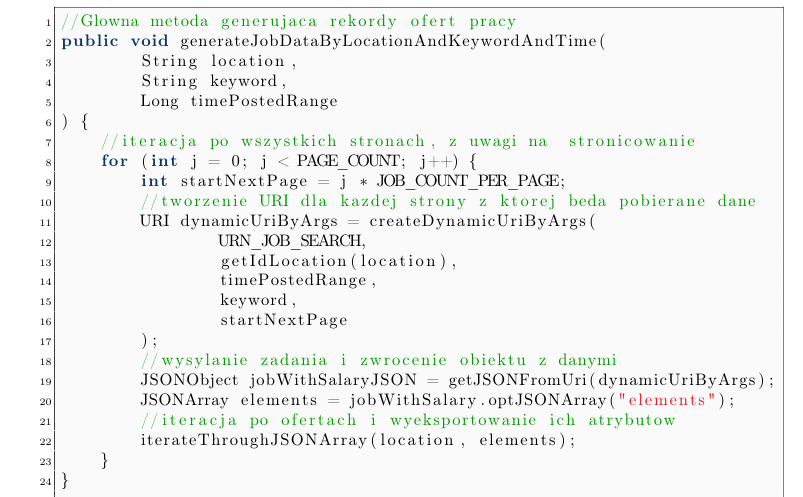Click the getIdLocation(location) call
This screenshot has width=803, height=497.
point(334,261)
